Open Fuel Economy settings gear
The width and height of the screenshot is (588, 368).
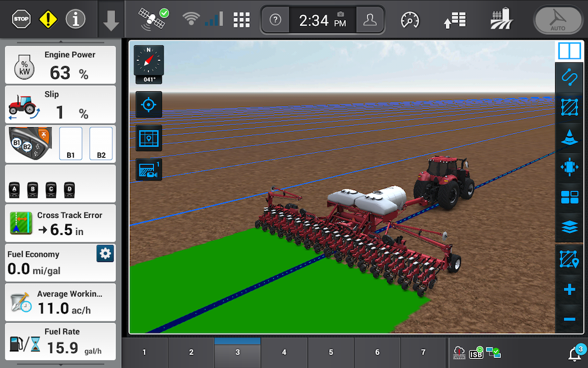click(105, 254)
